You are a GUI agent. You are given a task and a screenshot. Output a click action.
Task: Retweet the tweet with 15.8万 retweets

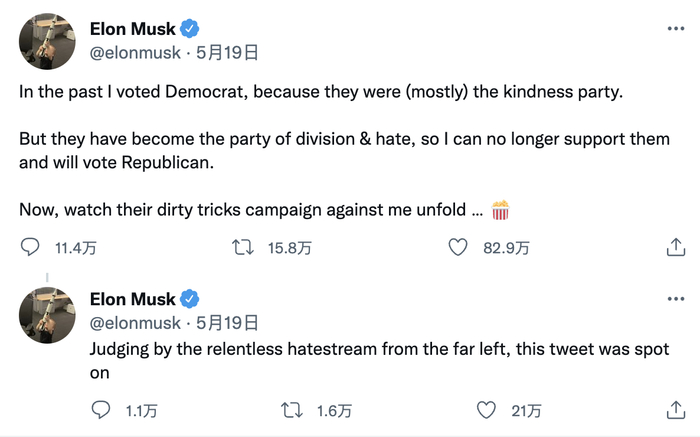(243, 247)
